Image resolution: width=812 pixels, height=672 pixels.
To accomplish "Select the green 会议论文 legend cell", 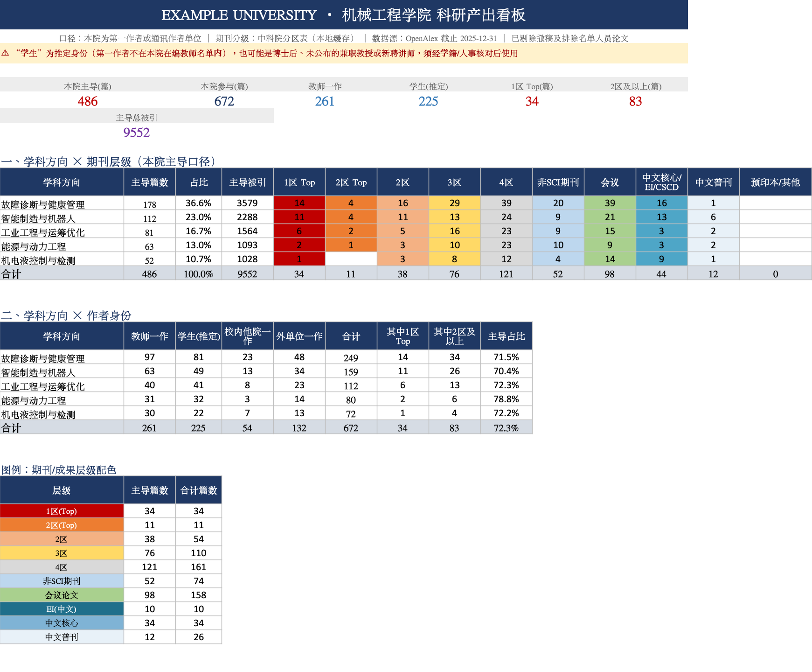I will point(62,595).
